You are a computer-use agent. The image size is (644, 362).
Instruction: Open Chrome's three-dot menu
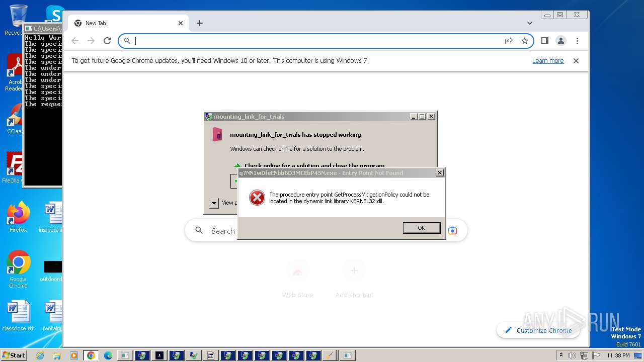coord(577,41)
